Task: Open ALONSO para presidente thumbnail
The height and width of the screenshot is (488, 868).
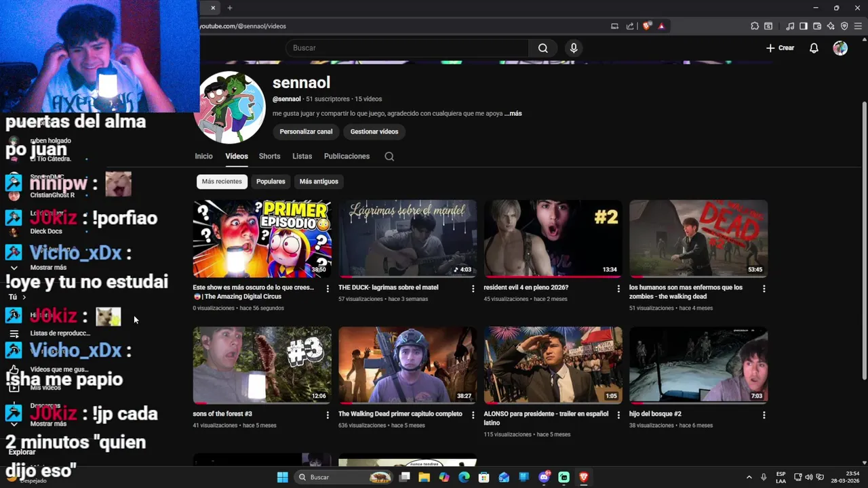Action: pos(553,365)
